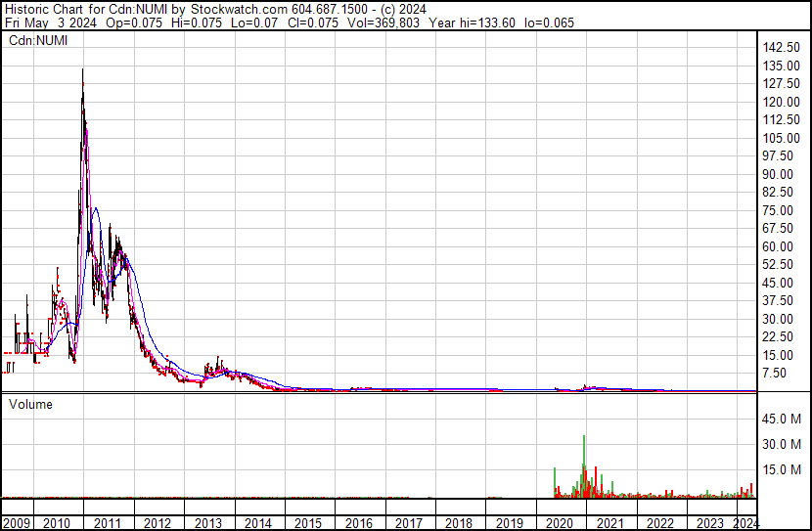
Task: Click the Year hi=133.60 header value
Action: click(x=465, y=22)
